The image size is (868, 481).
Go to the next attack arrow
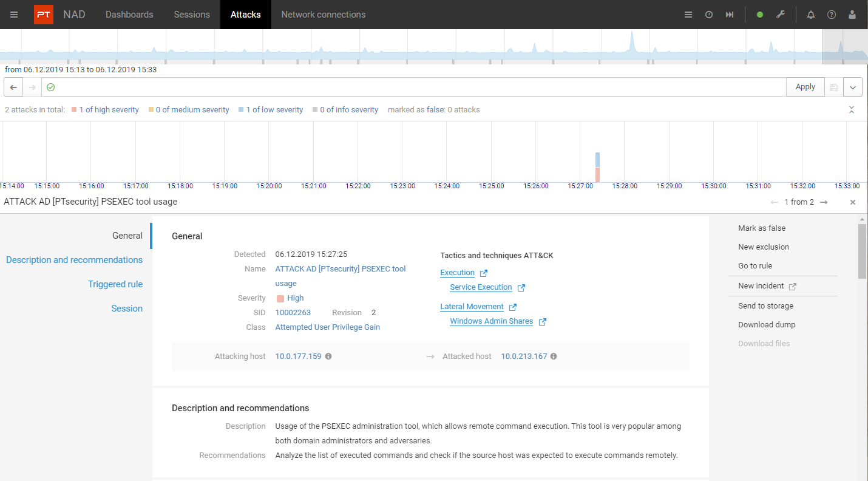pos(824,202)
